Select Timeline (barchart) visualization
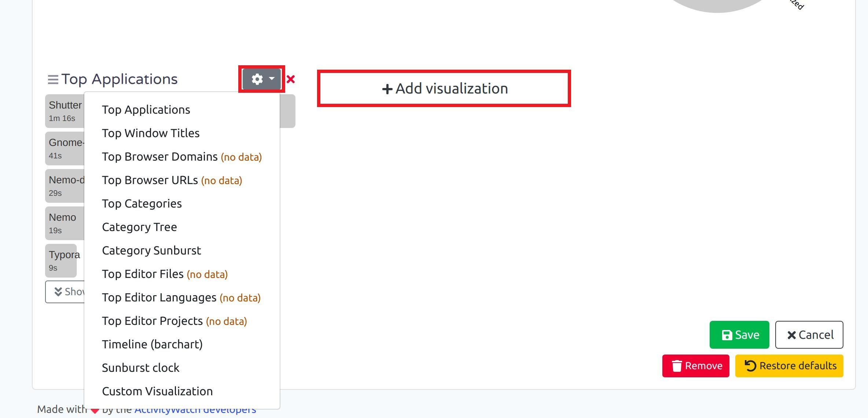Image resolution: width=868 pixels, height=418 pixels. click(x=152, y=344)
